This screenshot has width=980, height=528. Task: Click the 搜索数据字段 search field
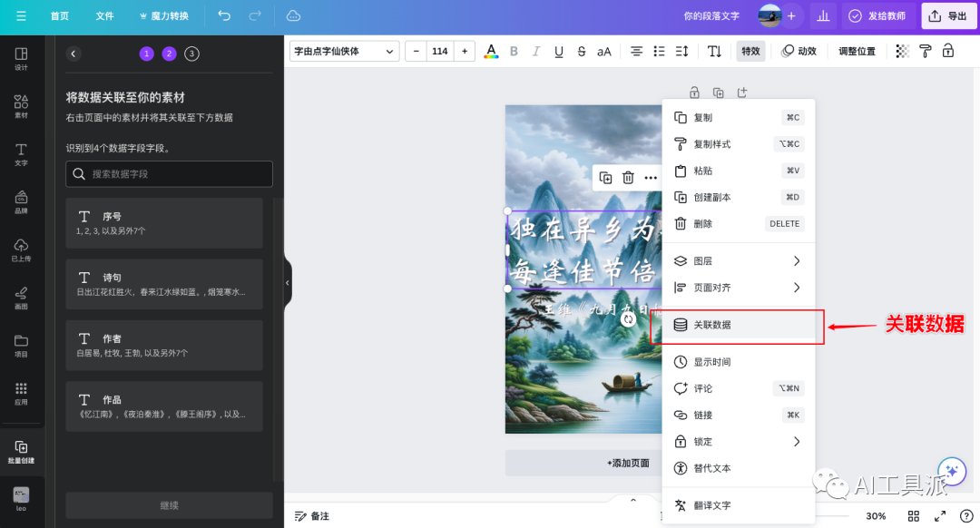(x=170, y=173)
